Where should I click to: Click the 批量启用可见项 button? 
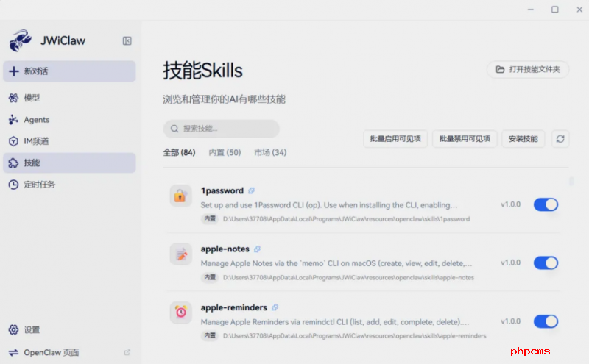tap(395, 138)
